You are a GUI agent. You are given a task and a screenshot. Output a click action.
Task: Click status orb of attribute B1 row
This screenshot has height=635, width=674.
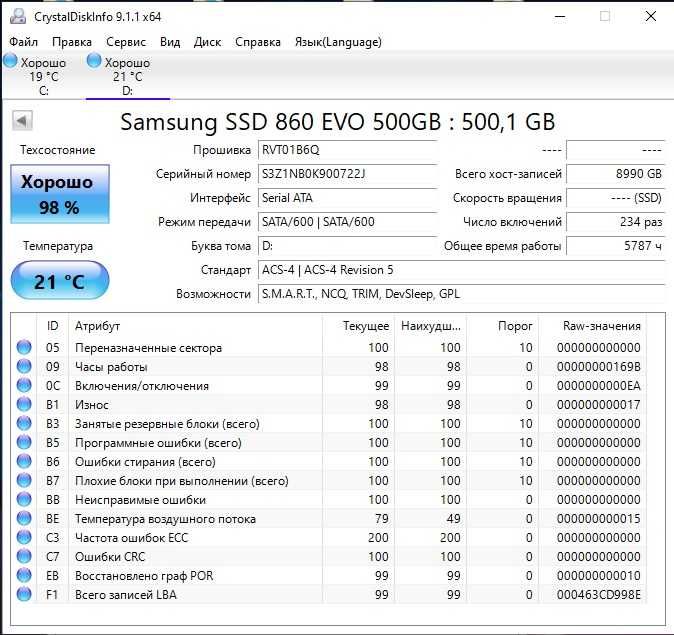[x=24, y=404]
